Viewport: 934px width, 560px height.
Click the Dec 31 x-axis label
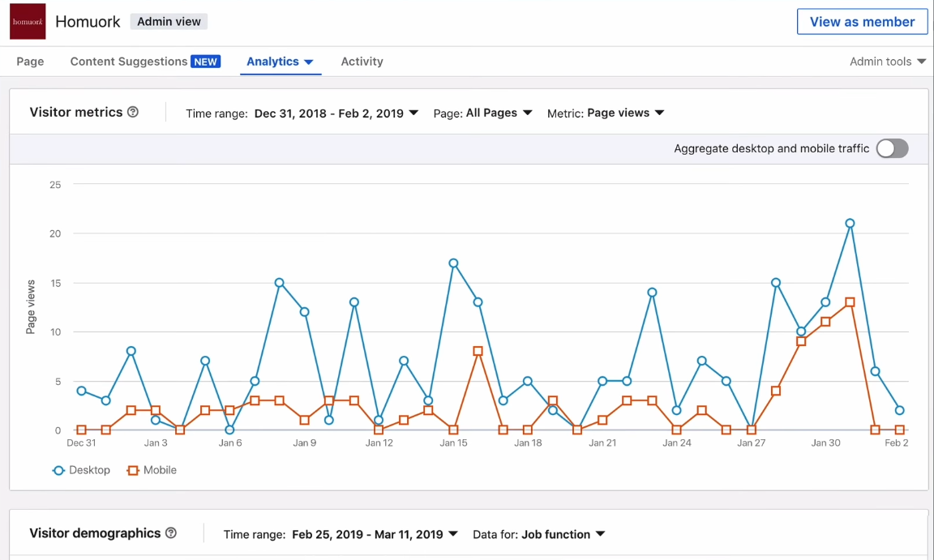[x=81, y=442]
